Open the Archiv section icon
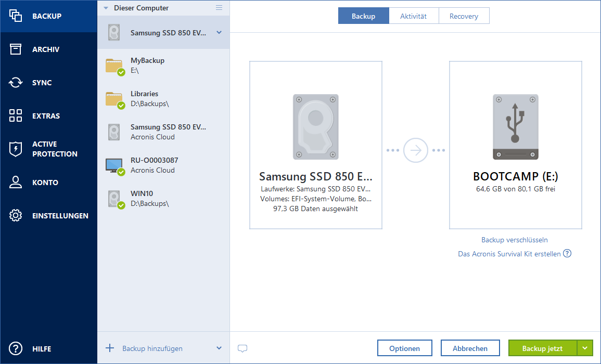This screenshot has width=601, height=364. 16,49
